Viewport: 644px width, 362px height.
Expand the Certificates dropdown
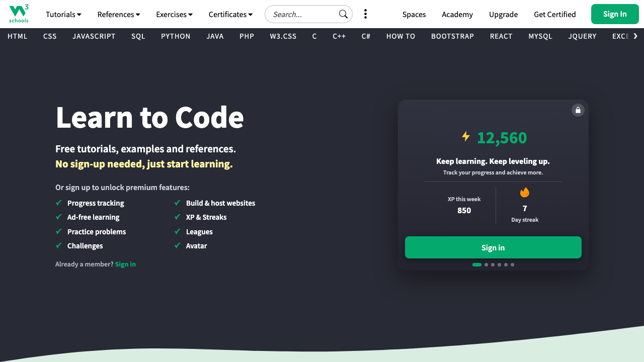tap(230, 14)
